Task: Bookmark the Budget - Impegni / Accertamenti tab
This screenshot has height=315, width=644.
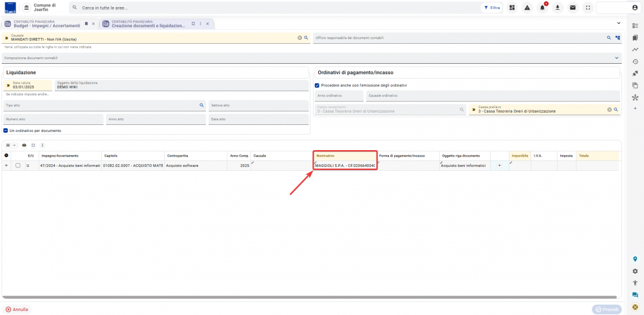Action: tap(86, 24)
